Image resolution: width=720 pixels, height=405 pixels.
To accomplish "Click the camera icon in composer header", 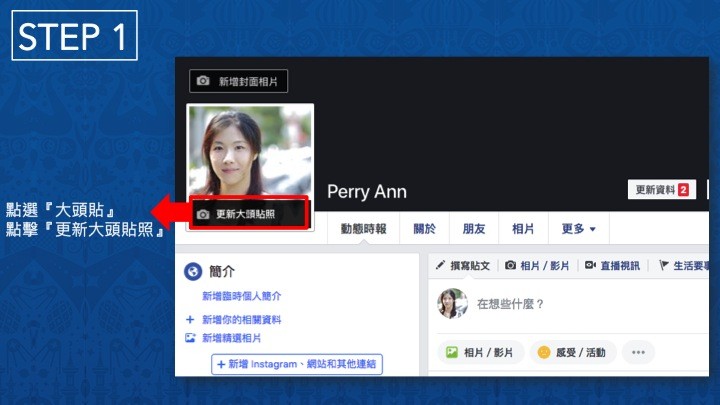I will click(x=510, y=265).
